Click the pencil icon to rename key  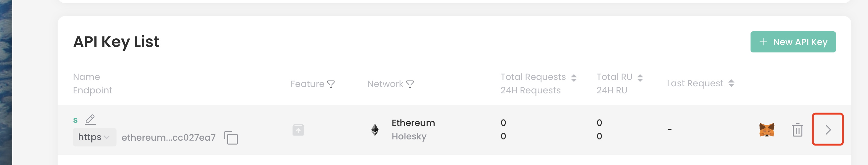coord(90,120)
